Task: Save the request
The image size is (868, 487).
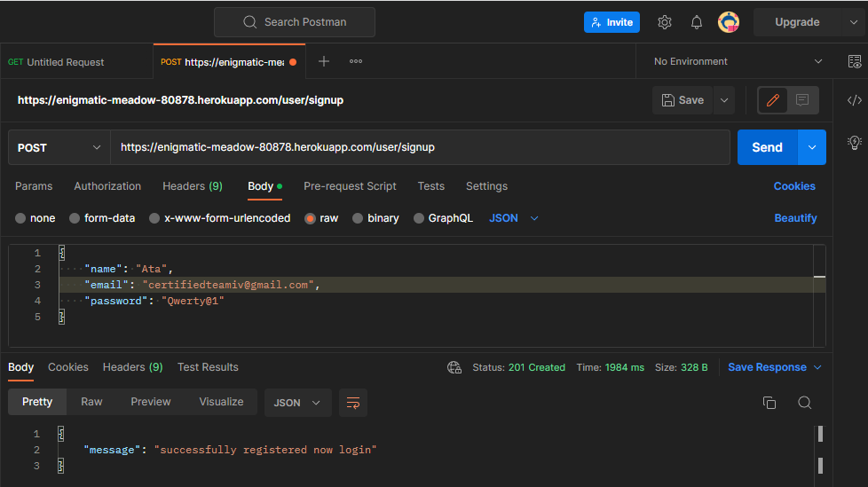Action: click(683, 100)
